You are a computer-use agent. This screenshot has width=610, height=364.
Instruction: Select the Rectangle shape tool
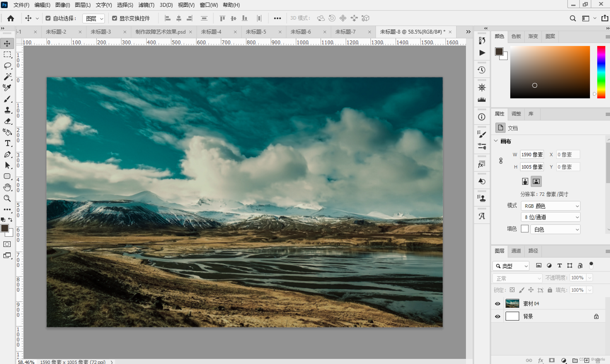(7, 176)
